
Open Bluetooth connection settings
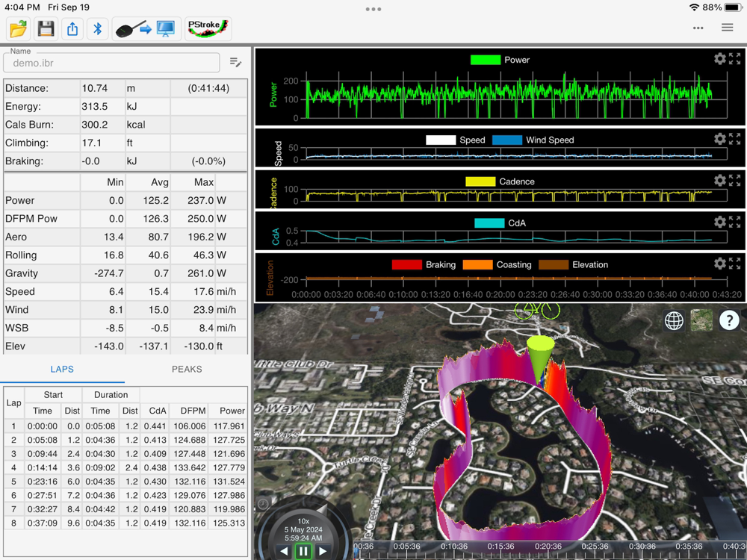[97, 29]
